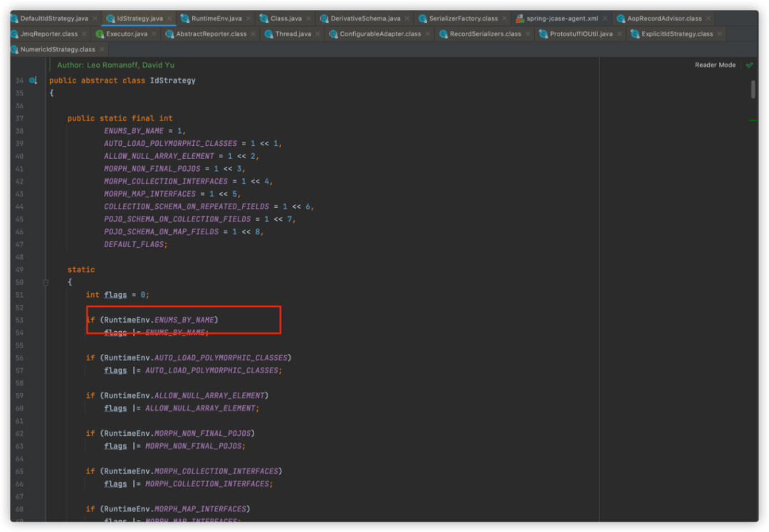Switch to the Executor.java tab
Screen dimensions: 769x532
127,34
